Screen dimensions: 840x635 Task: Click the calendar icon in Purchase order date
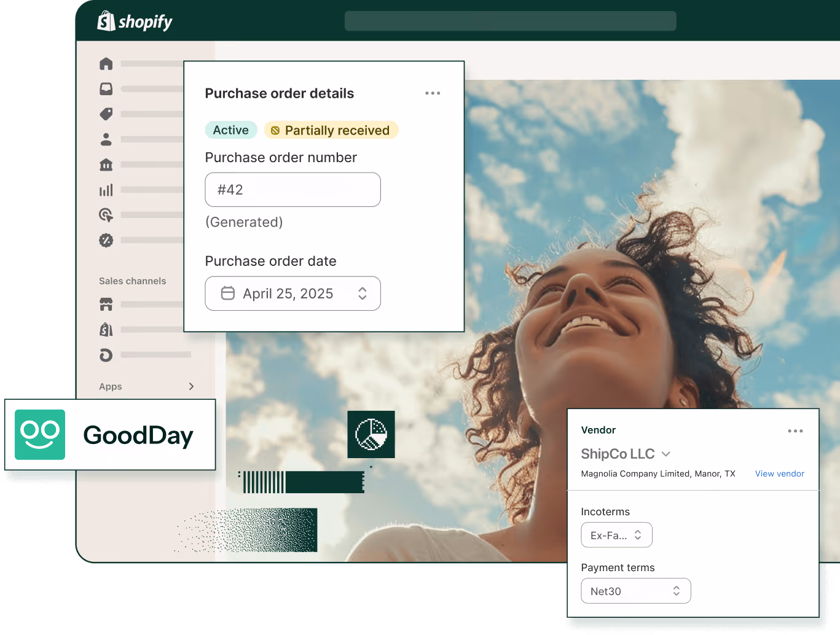[x=227, y=293]
